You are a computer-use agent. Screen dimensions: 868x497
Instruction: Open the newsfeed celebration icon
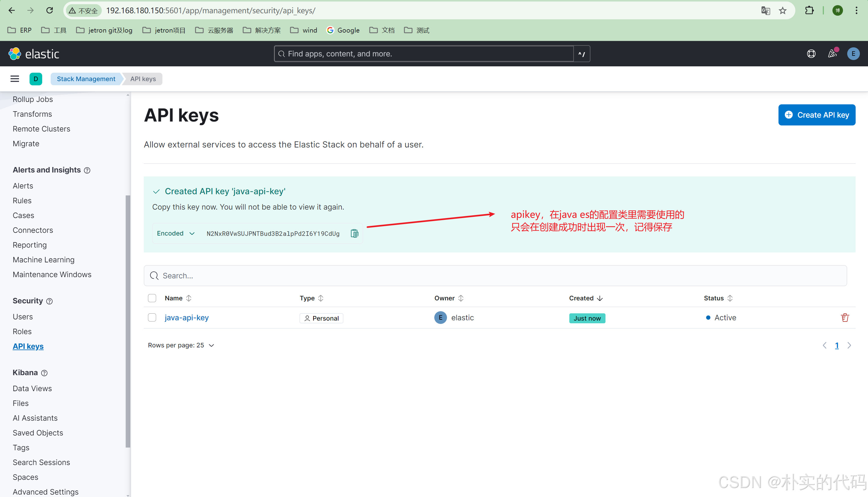pos(832,54)
